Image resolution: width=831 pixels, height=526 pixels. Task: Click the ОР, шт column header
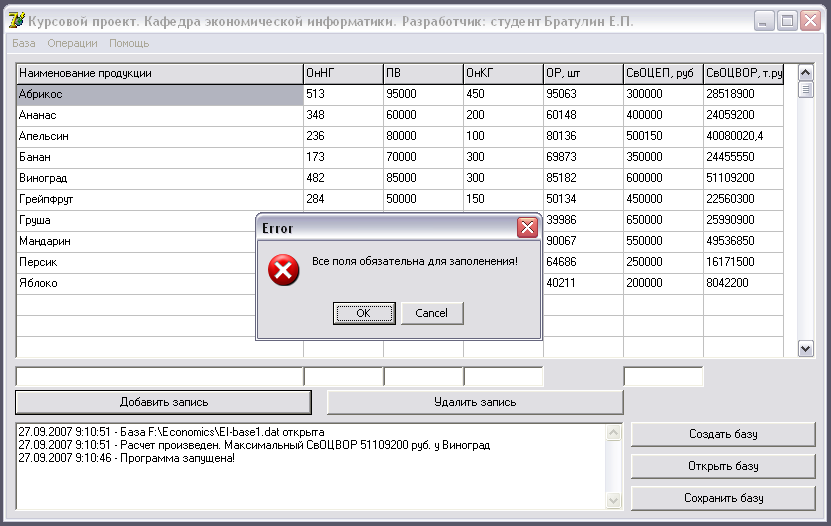click(584, 74)
